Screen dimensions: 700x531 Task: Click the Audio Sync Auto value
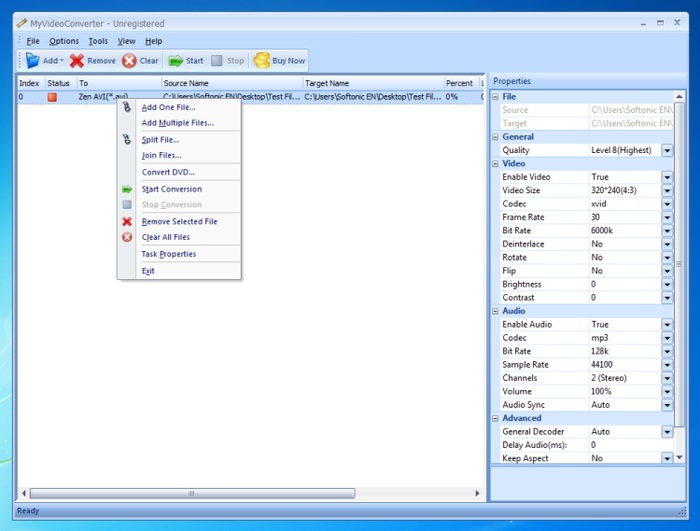pyautogui.click(x=600, y=405)
